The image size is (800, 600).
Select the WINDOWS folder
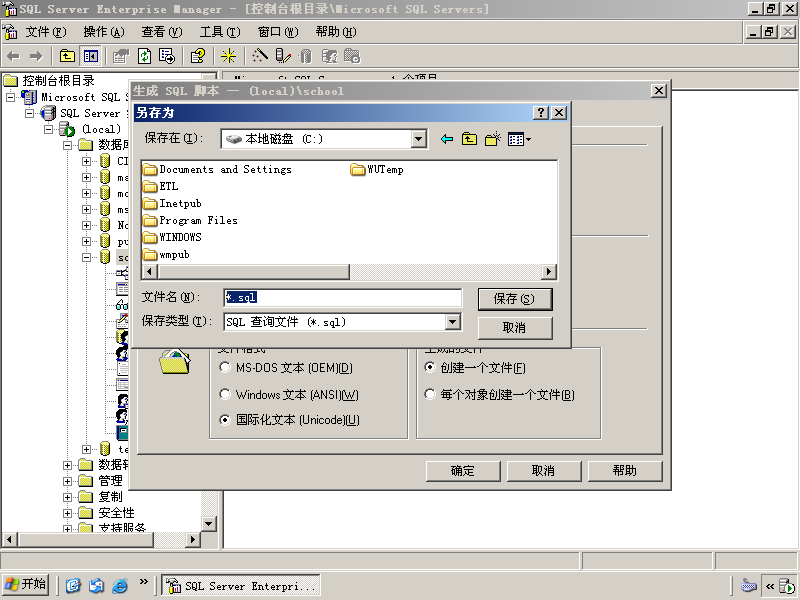pyautogui.click(x=172, y=237)
